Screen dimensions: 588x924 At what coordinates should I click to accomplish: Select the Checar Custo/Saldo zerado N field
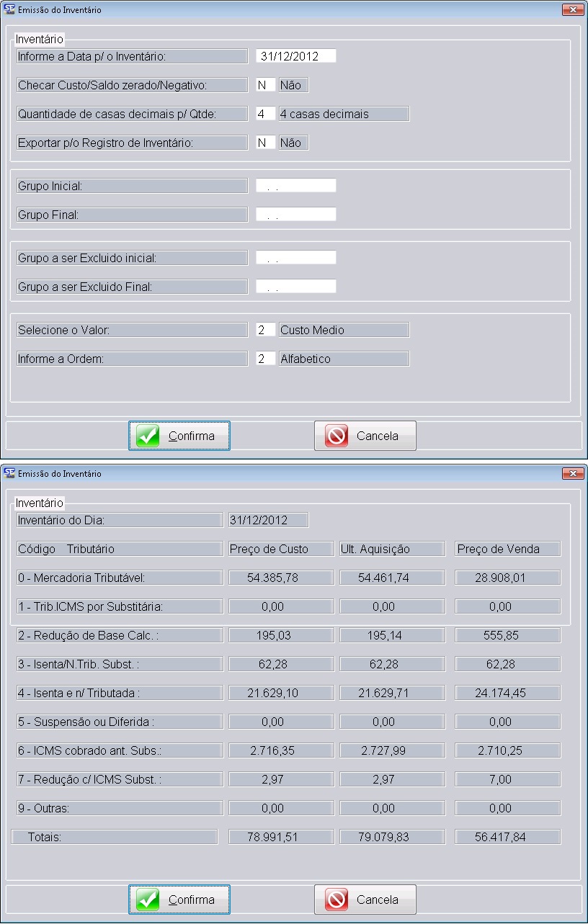pos(265,85)
